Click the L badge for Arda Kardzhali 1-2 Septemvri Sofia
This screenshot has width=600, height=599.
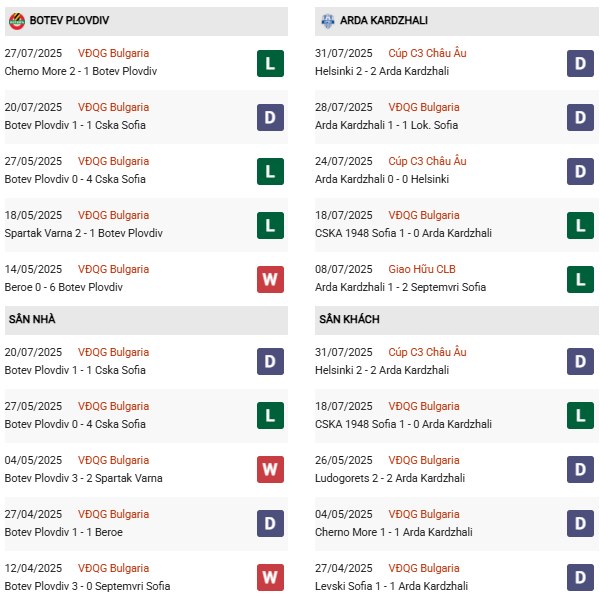(x=580, y=279)
